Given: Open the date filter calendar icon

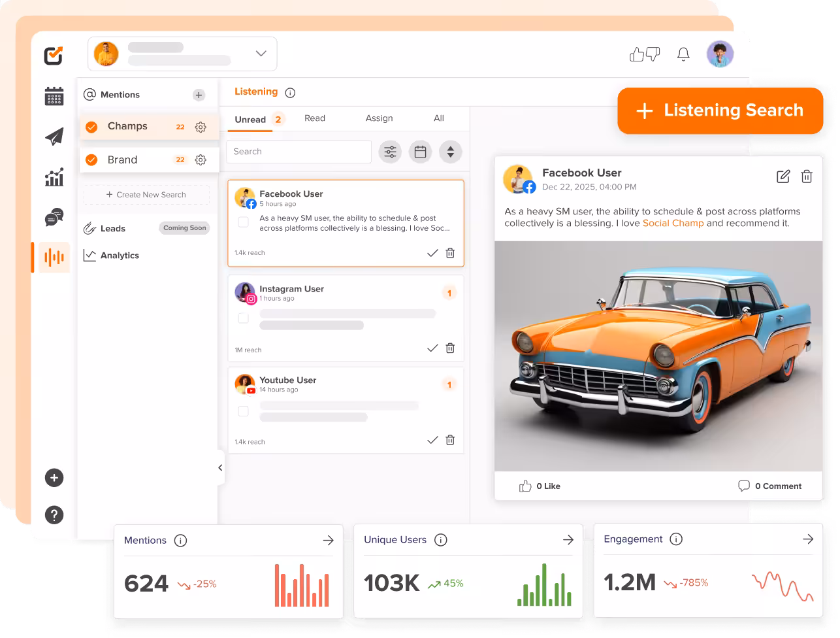Looking at the screenshot, I should pyautogui.click(x=420, y=152).
